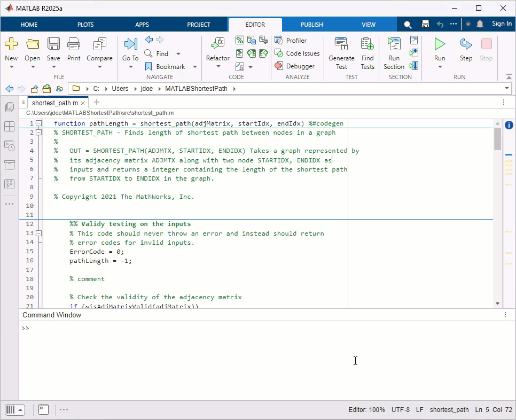Expand the Bookmark dropdown arrow
Image resolution: width=516 pixels, height=420 pixels.
195,67
